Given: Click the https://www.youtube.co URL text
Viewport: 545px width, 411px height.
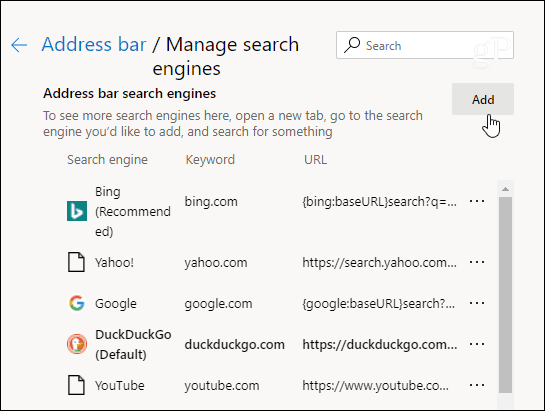Looking at the screenshot, I should click(x=375, y=386).
